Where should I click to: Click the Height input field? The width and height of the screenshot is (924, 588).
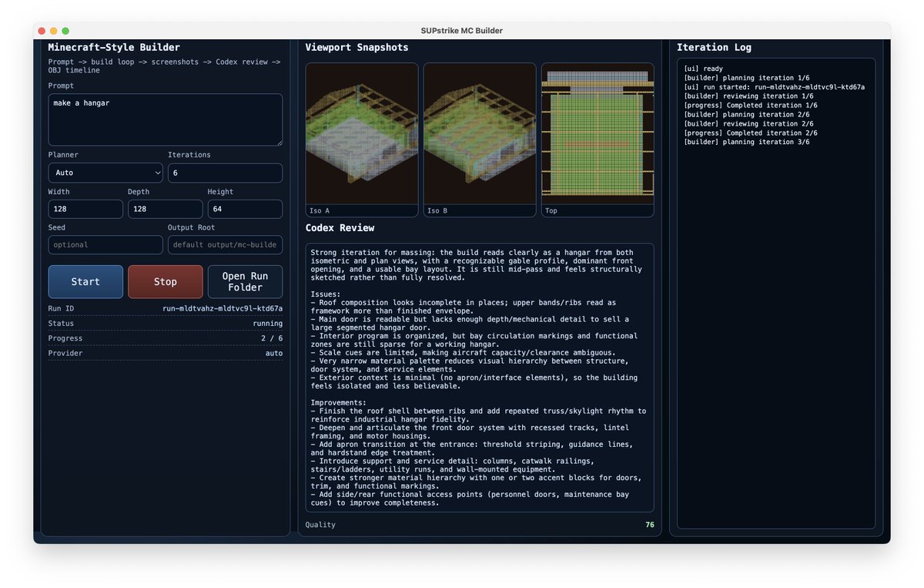point(245,209)
